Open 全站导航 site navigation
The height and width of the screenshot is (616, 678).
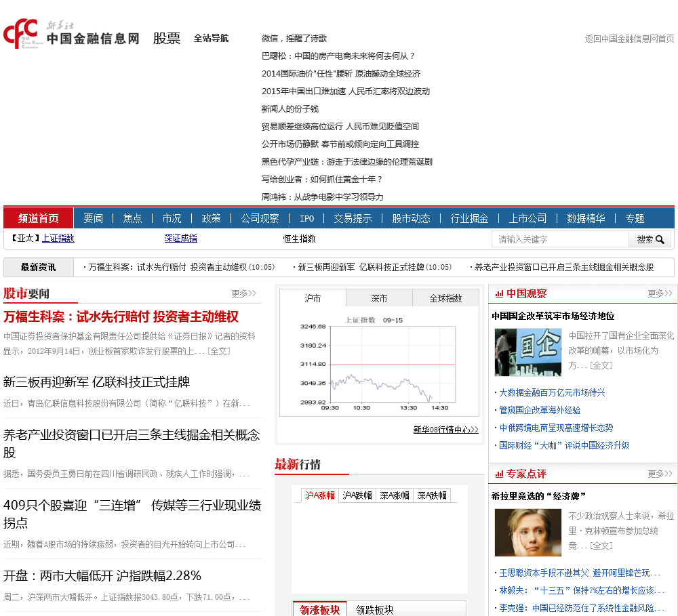click(211, 38)
